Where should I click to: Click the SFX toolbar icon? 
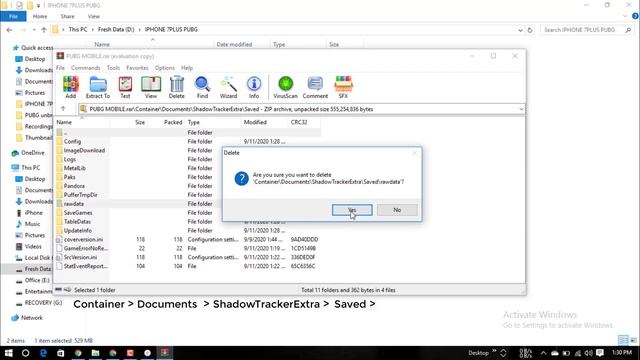click(343, 87)
